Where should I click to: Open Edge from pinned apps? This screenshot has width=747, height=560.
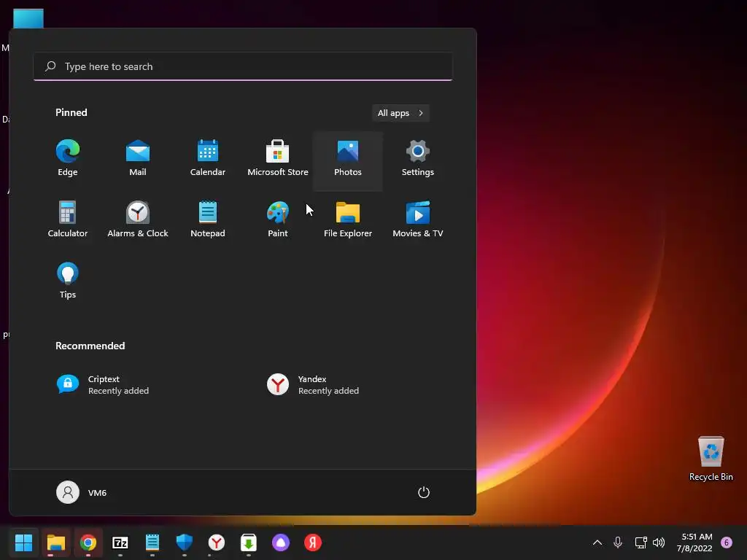coord(68,158)
